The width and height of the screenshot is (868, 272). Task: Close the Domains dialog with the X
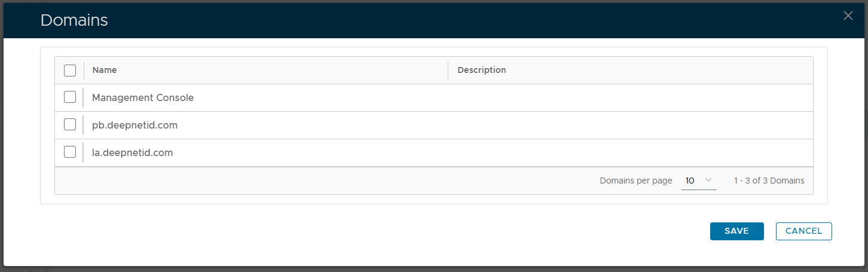[x=848, y=16]
